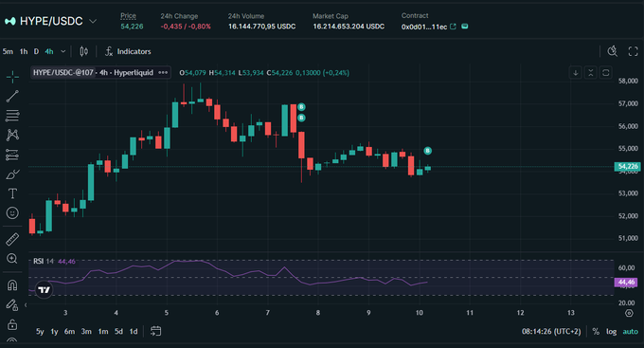Click the HYPE token logo
The image size is (644, 348).
click(10, 21)
